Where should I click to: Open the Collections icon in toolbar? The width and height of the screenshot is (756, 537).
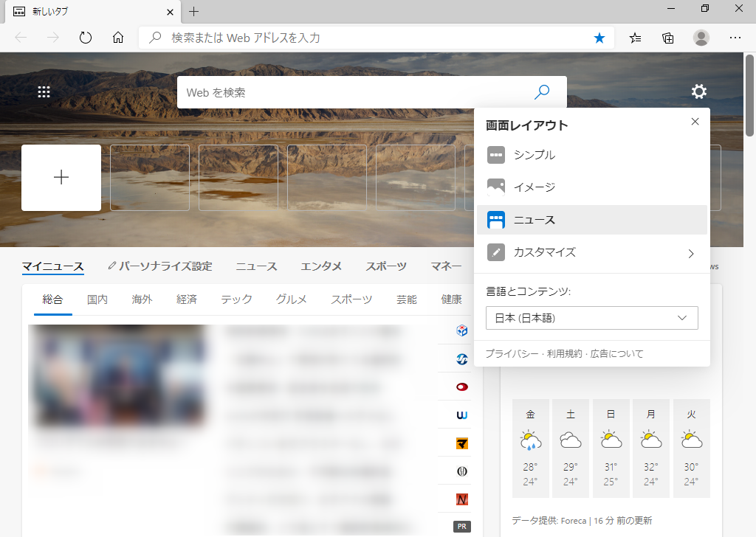668,38
